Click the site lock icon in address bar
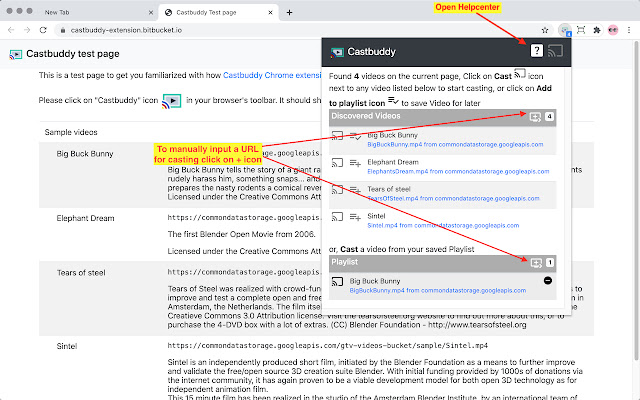The width and height of the screenshot is (640, 400). tap(62, 30)
